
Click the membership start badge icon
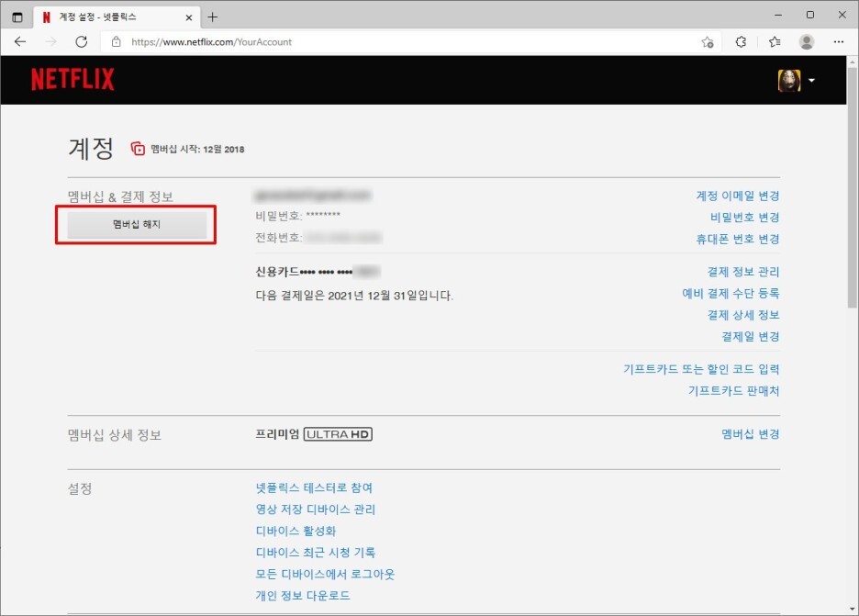(x=138, y=149)
